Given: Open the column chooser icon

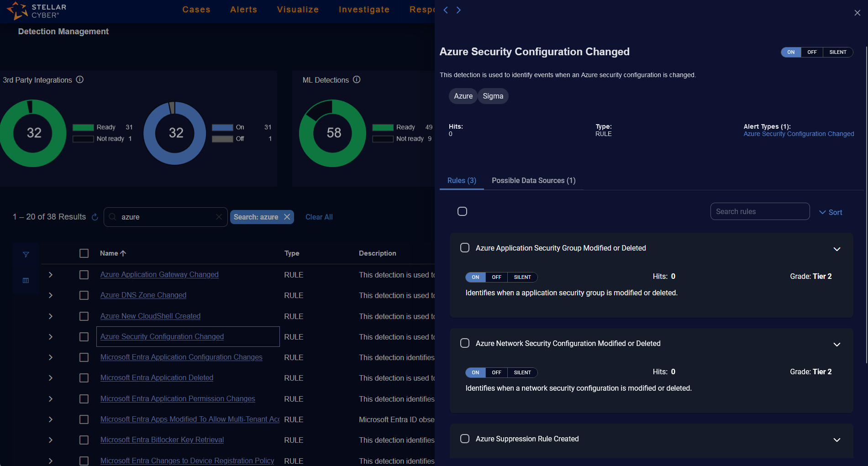Looking at the screenshot, I should [26, 280].
